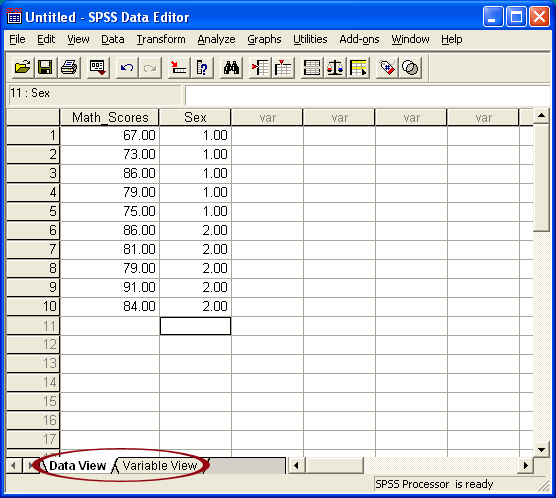Click the Print icon in toolbar

tap(69, 67)
